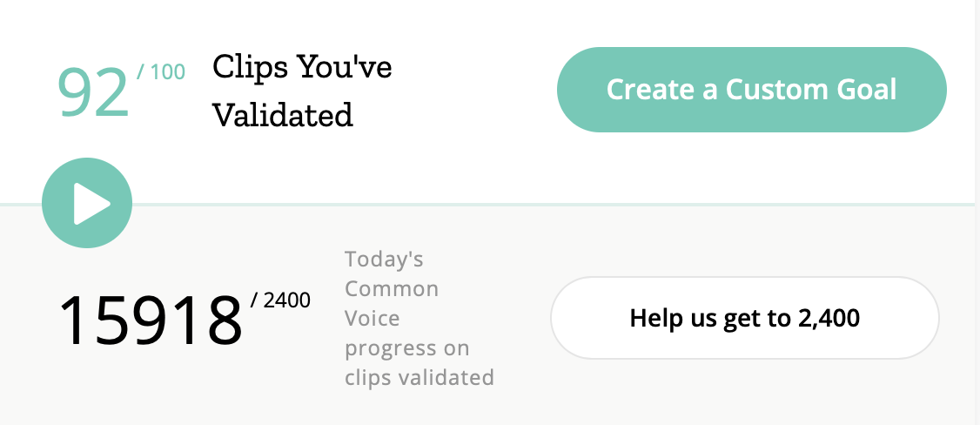Click the word Validated in the heading
The height and width of the screenshot is (425, 980).
click(x=283, y=115)
